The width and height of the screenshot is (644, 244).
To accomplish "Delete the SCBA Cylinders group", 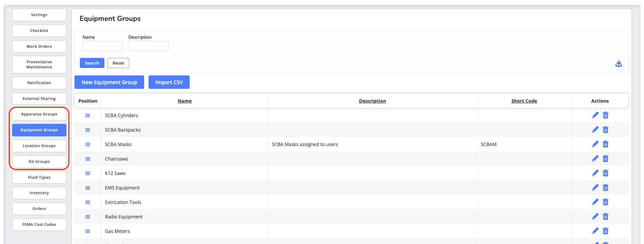I will point(606,115).
